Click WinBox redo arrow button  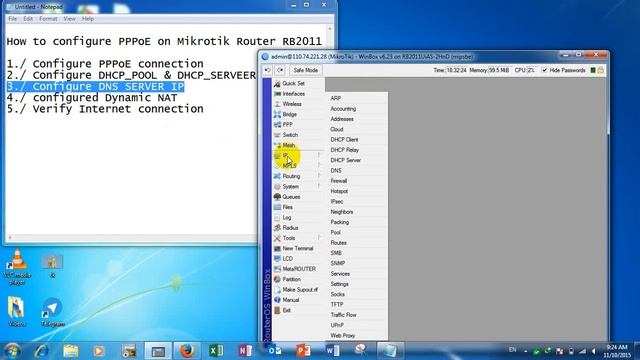tap(280, 70)
